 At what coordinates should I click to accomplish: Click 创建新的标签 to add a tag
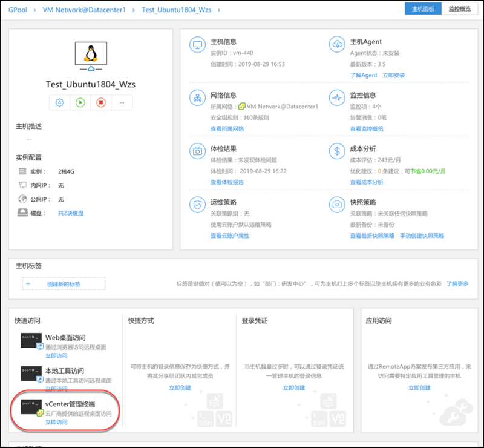pos(64,283)
